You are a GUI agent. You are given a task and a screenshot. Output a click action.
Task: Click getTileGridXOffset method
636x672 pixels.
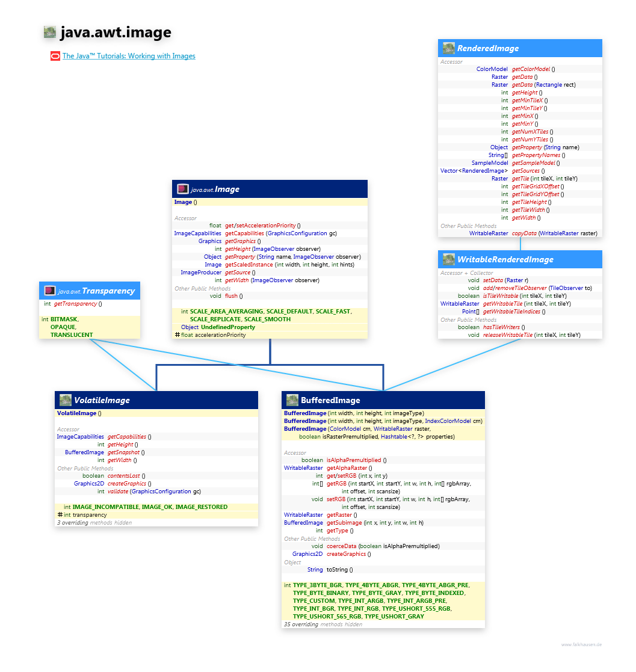tap(536, 186)
